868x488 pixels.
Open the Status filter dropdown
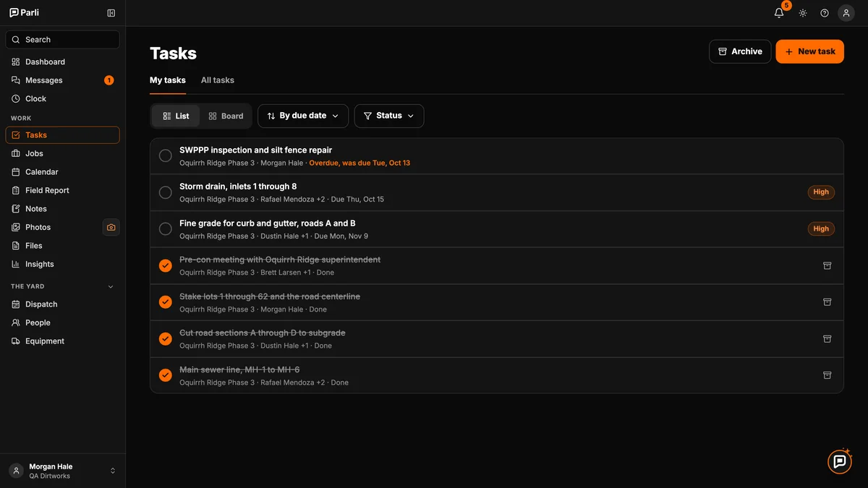[389, 116]
